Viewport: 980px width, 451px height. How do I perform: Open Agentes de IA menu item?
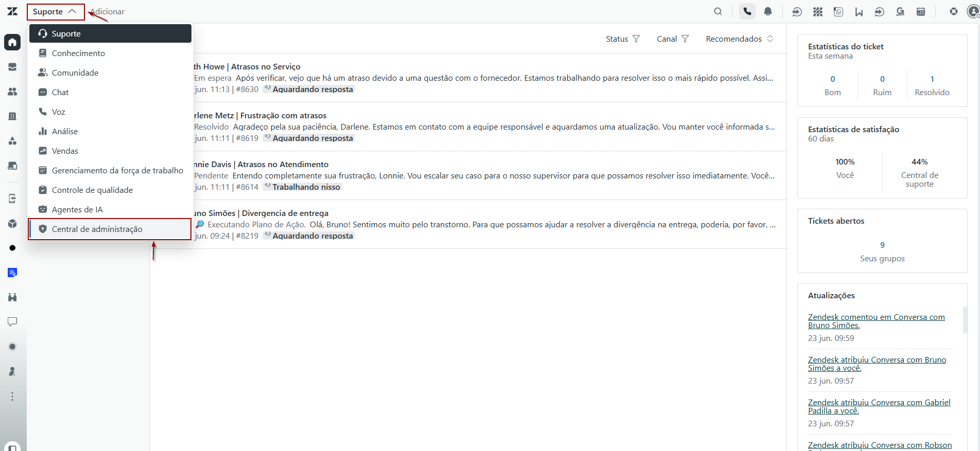point(110,209)
